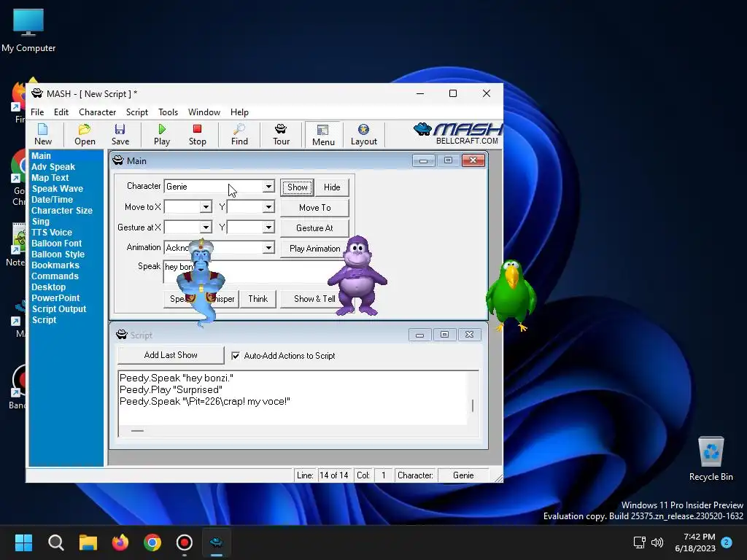Select Adv Speak in the sidebar
The image size is (747, 560).
(53, 167)
